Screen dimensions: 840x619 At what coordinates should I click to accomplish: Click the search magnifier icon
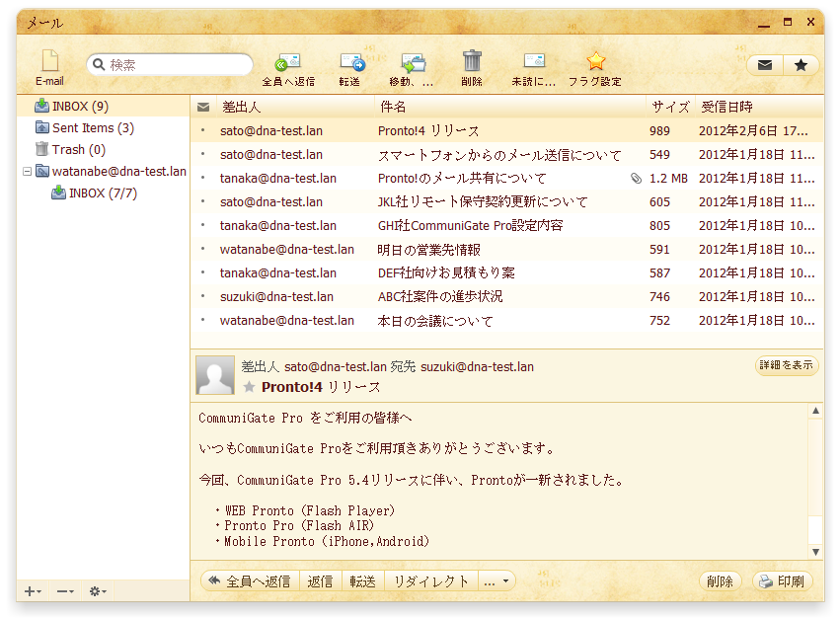pos(99,65)
